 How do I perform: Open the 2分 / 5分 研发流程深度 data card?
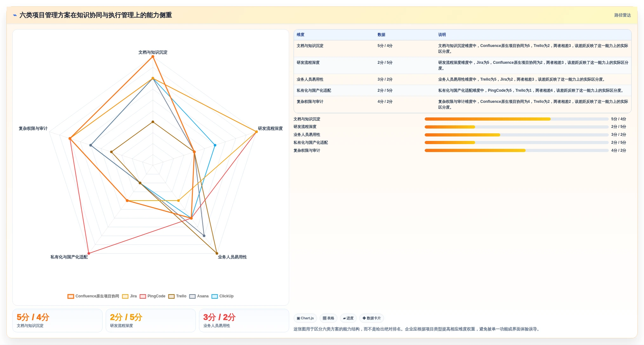151,321
